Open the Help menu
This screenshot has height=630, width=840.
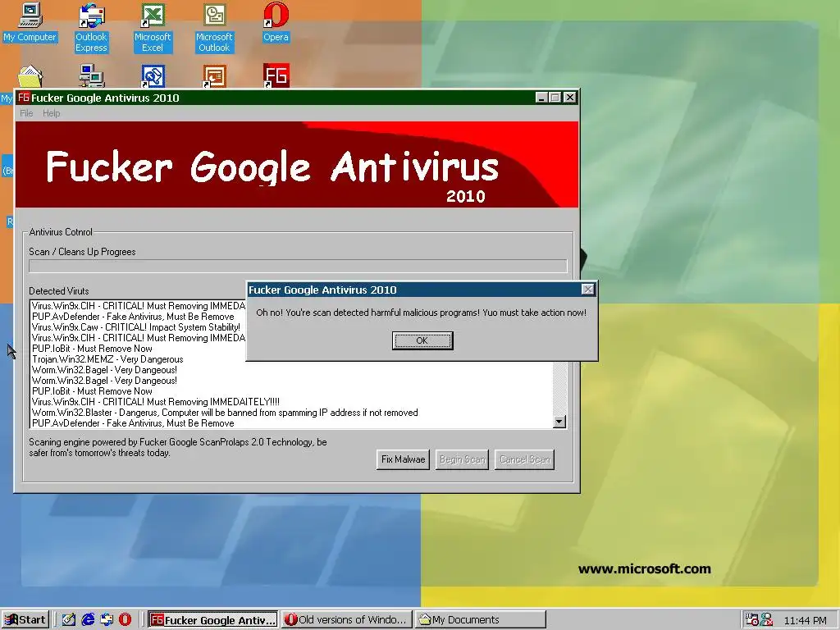52,113
